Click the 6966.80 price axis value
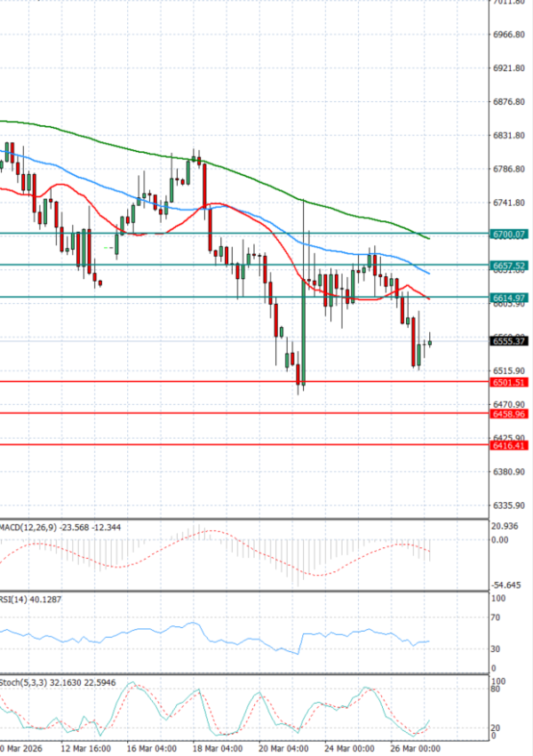 click(509, 35)
